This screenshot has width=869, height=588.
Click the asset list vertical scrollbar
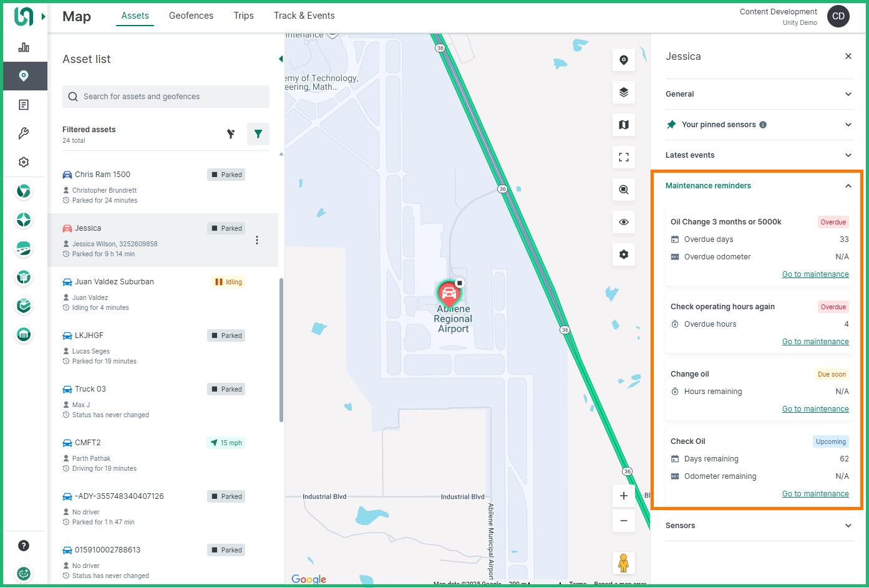281,349
